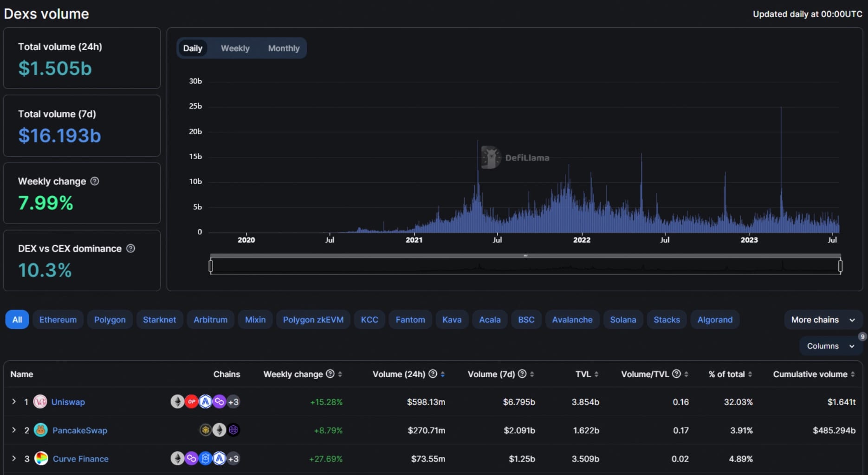Viewport: 868px width, 475px height.
Task: Open the More chains dropdown
Action: point(823,320)
